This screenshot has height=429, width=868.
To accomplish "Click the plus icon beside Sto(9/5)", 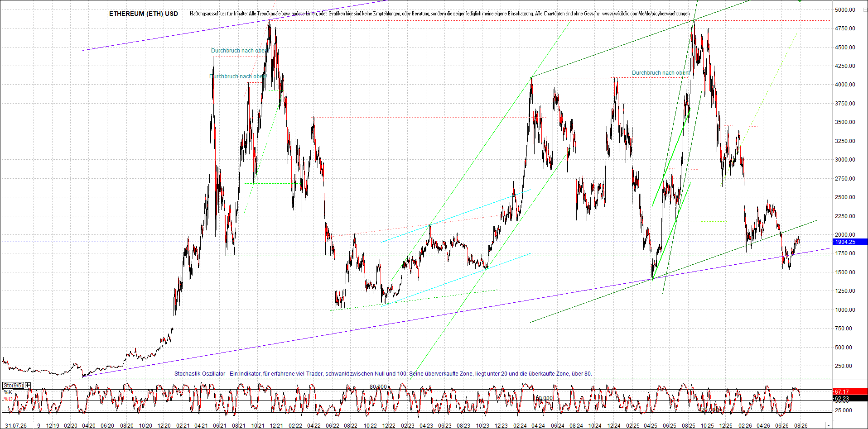I will 28,386.
